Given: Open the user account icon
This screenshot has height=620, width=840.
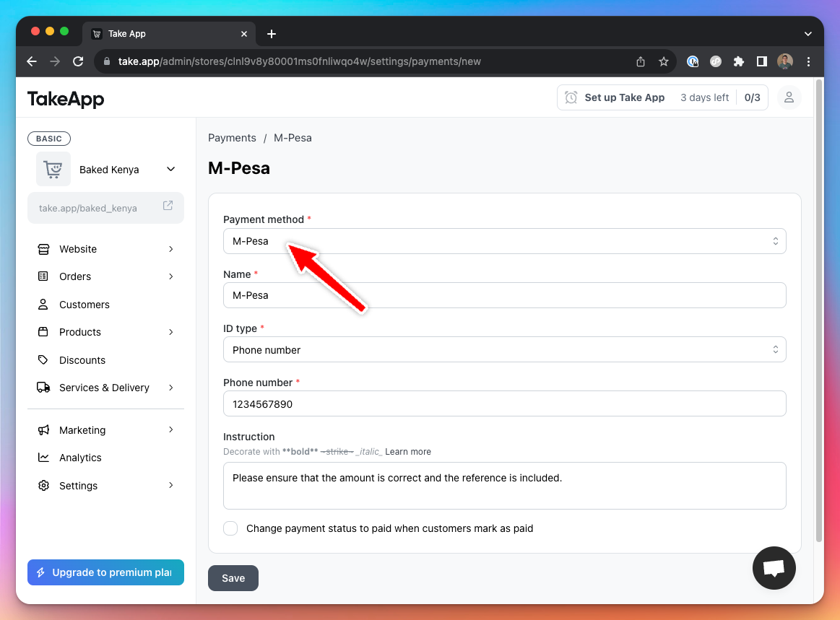Looking at the screenshot, I should (789, 97).
